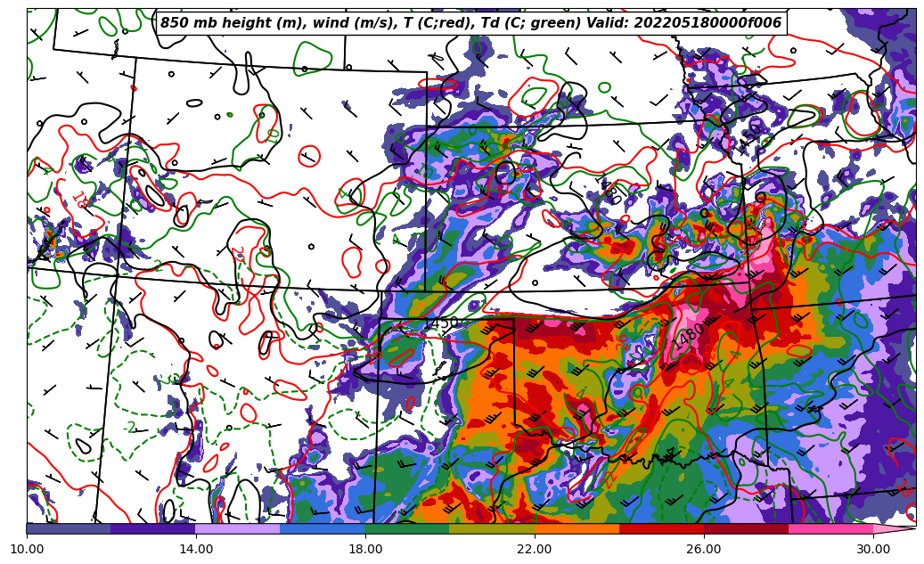Click the 18.00 colorbar tick label
The image size is (924, 564).
pyautogui.click(x=365, y=549)
